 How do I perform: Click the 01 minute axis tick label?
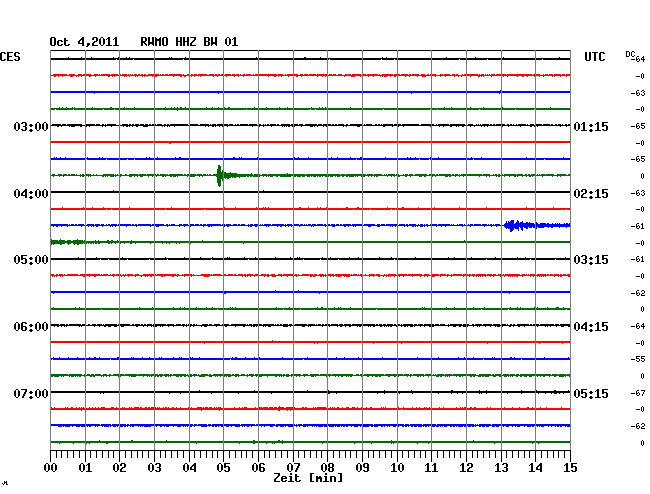pos(85,468)
